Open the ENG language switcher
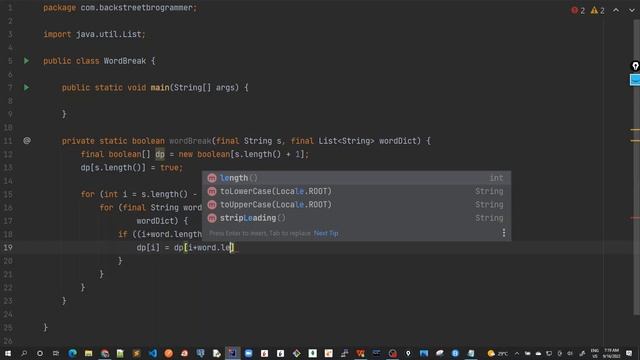640x360 pixels. 595,353
